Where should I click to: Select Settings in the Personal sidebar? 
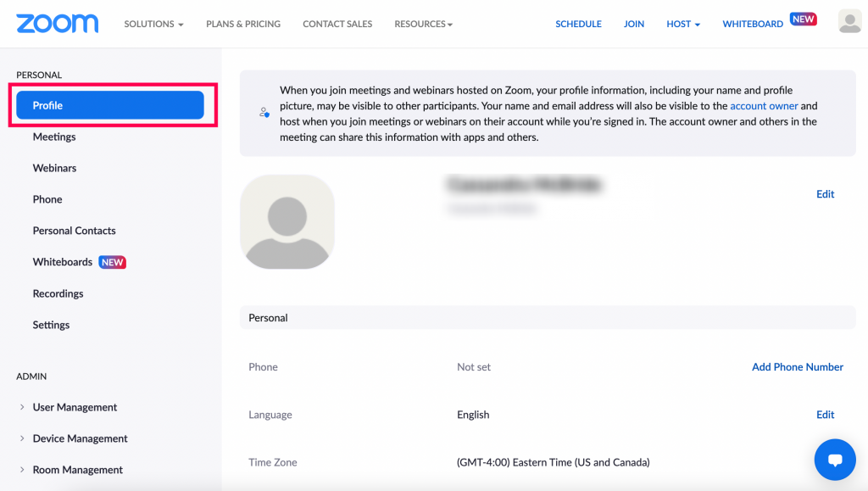pos(51,325)
